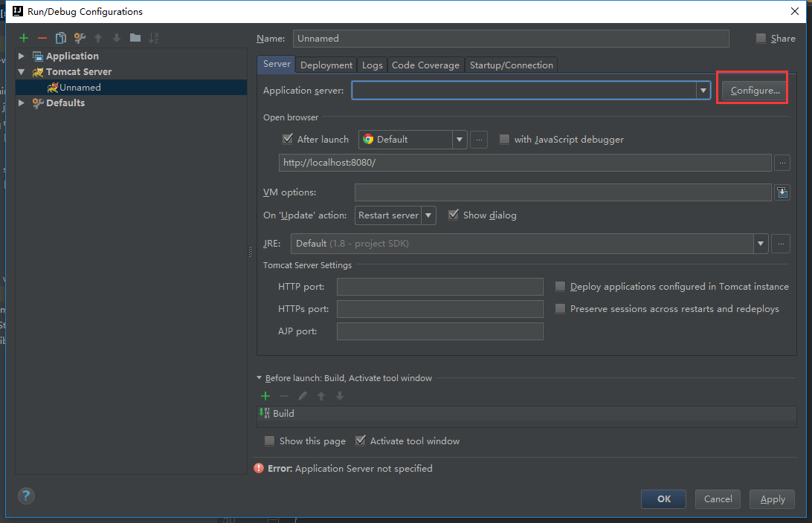The width and height of the screenshot is (812, 523).
Task: Expand the Defaults tree node
Action: 22,103
